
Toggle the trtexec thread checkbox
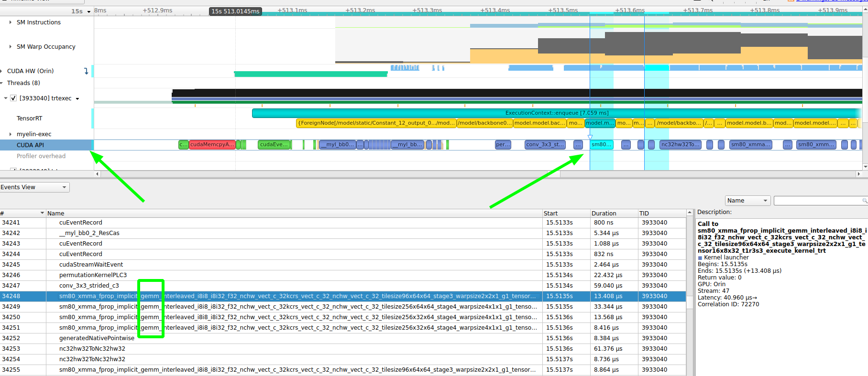13,98
